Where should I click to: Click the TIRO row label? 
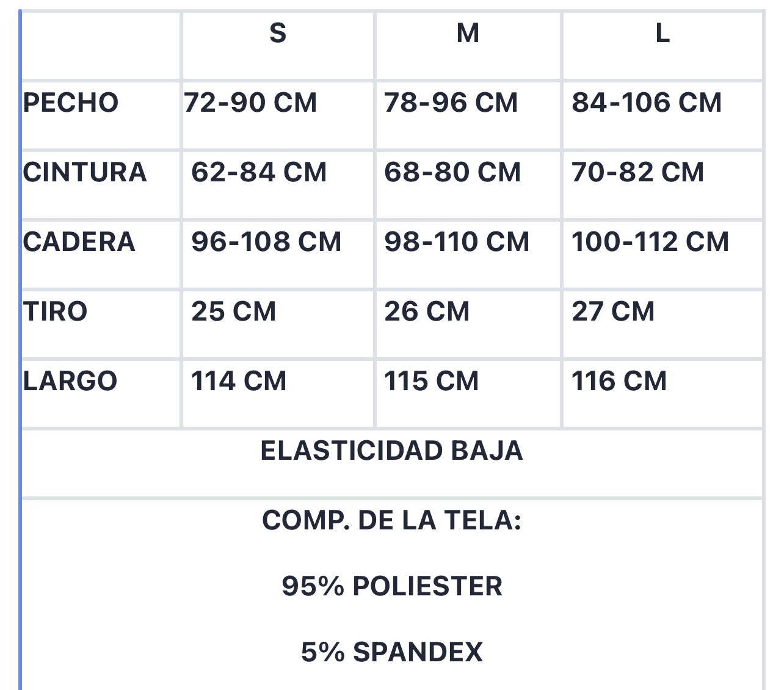tap(56, 311)
